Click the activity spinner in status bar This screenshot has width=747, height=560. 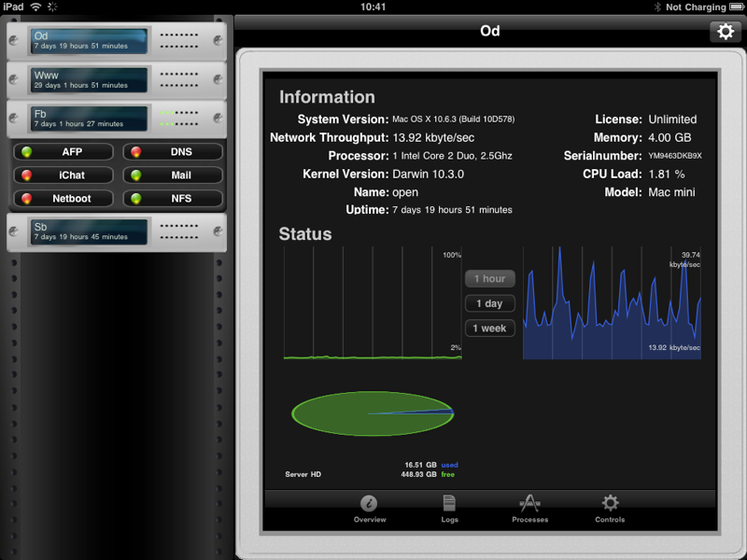pyautogui.click(x=52, y=7)
